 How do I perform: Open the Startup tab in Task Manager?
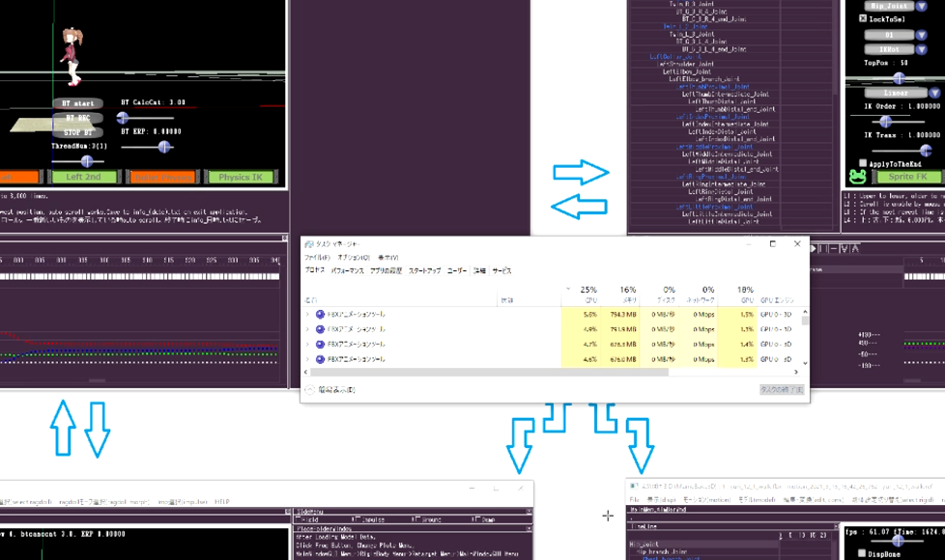coord(424,271)
